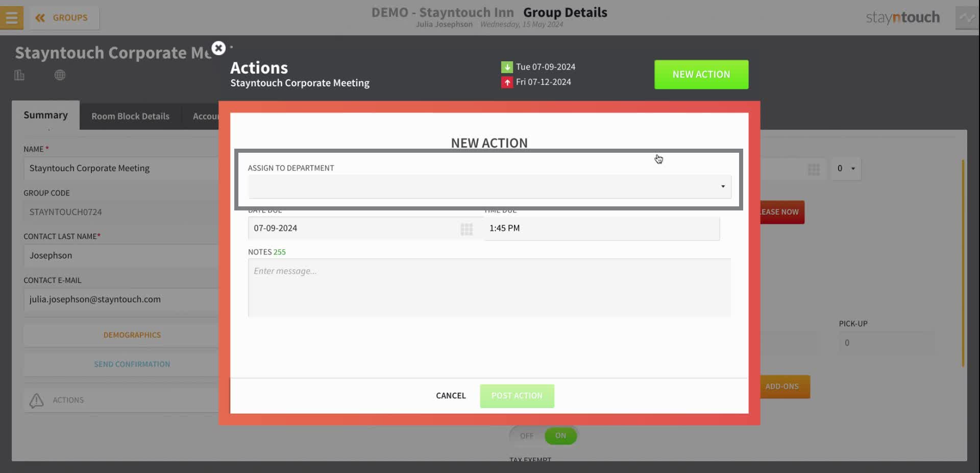
Task: Click the Notes 255 character counter
Action: [279, 252]
